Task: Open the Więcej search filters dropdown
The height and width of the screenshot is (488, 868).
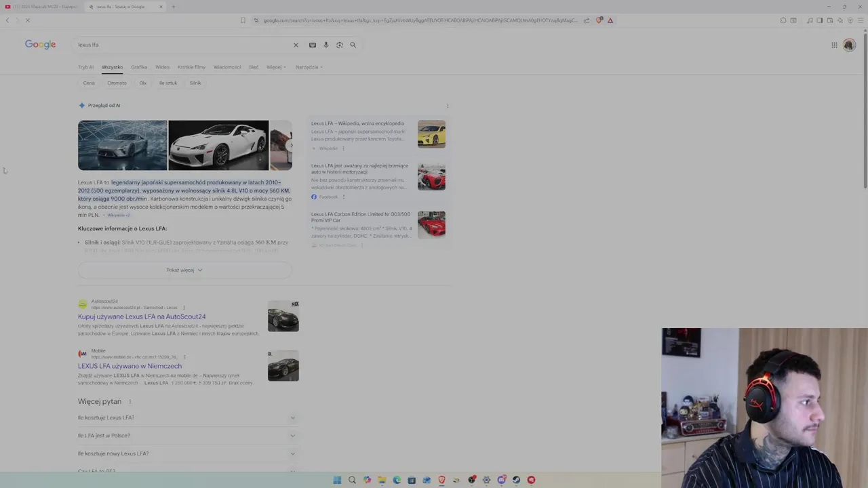Action: [x=276, y=67]
